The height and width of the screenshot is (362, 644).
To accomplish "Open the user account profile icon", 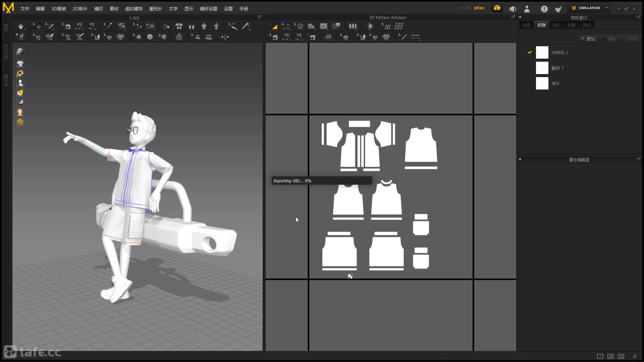I will (x=527, y=9).
